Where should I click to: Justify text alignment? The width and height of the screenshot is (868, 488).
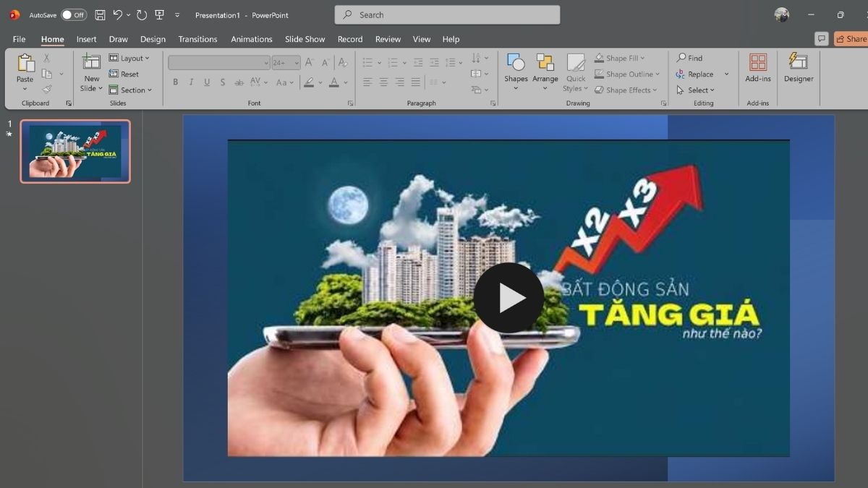tap(416, 82)
